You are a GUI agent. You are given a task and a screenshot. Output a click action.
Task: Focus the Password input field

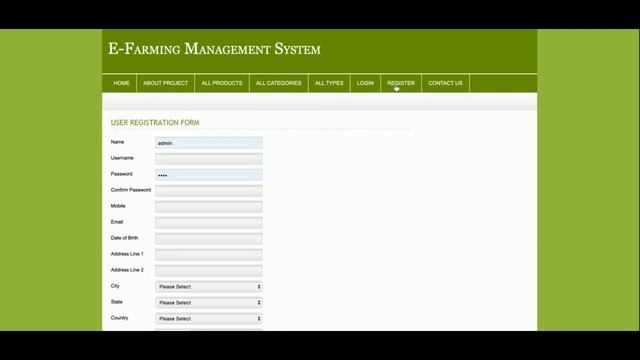click(x=209, y=175)
